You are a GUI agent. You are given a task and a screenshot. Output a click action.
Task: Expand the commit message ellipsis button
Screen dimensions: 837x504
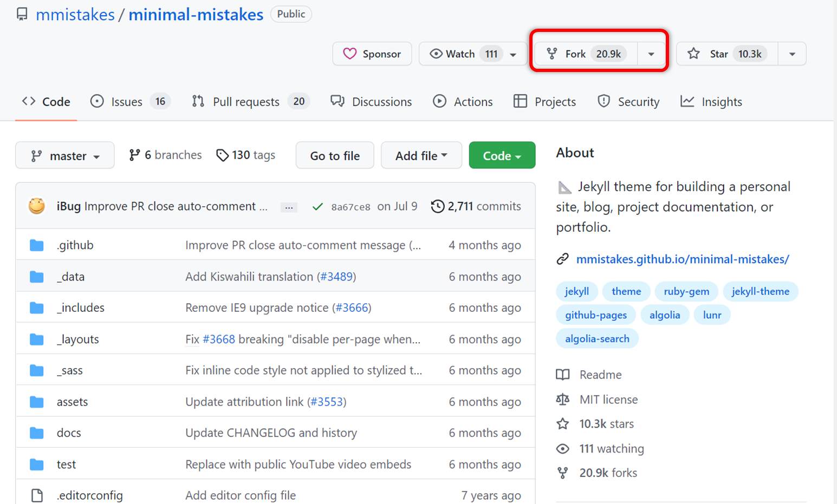289,207
